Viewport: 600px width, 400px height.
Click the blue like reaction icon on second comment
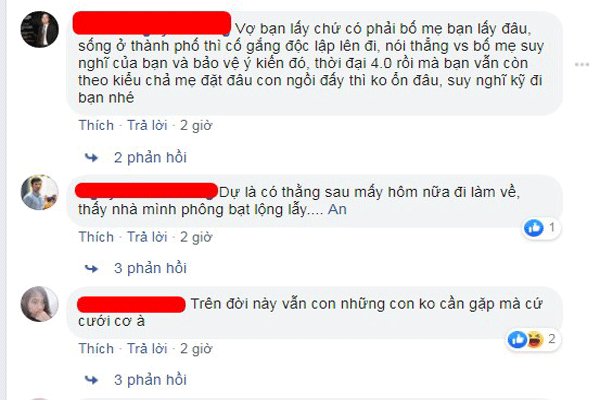(533, 228)
